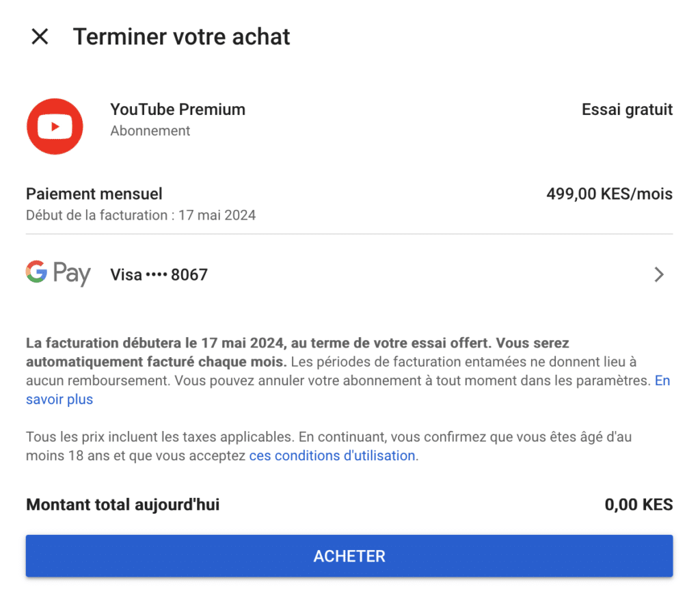The height and width of the screenshot is (604, 700).
Task: Click the "Terminer votre achat" title
Action: [182, 37]
